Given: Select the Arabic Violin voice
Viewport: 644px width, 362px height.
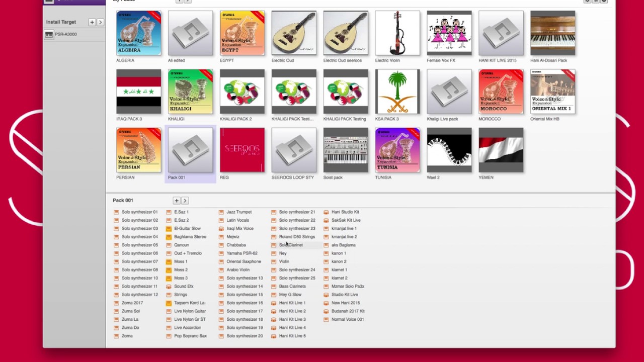Looking at the screenshot, I should [x=237, y=270].
